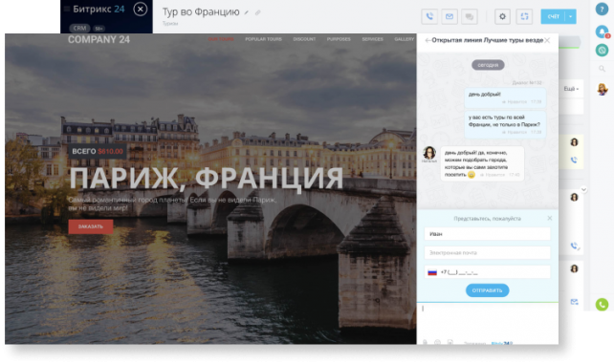
Task: Click the green phone call button
Action: (602, 304)
